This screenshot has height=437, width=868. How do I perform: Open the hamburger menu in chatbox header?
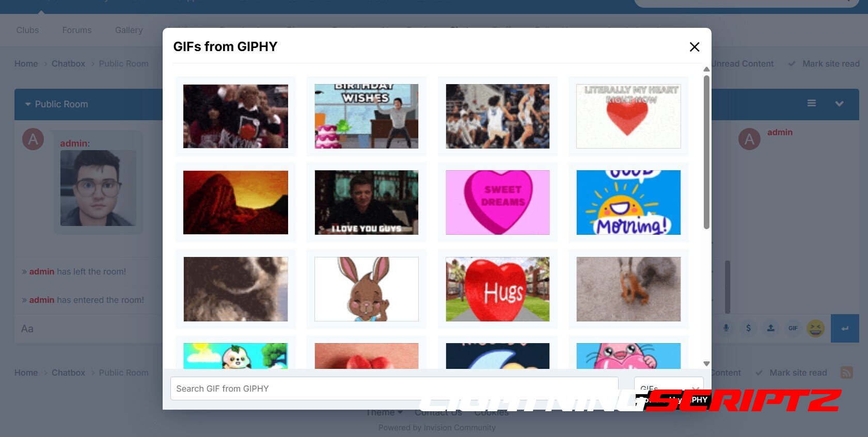(x=812, y=104)
